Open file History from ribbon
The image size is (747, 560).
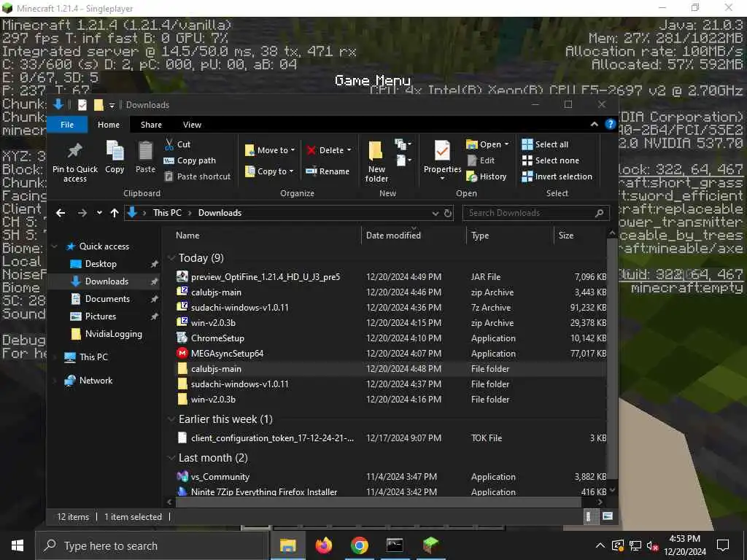pos(487,176)
